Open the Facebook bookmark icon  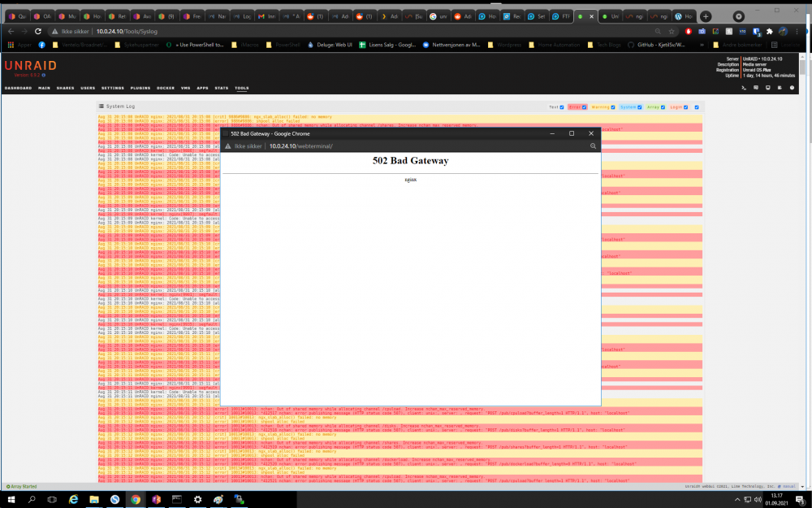(x=41, y=45)
